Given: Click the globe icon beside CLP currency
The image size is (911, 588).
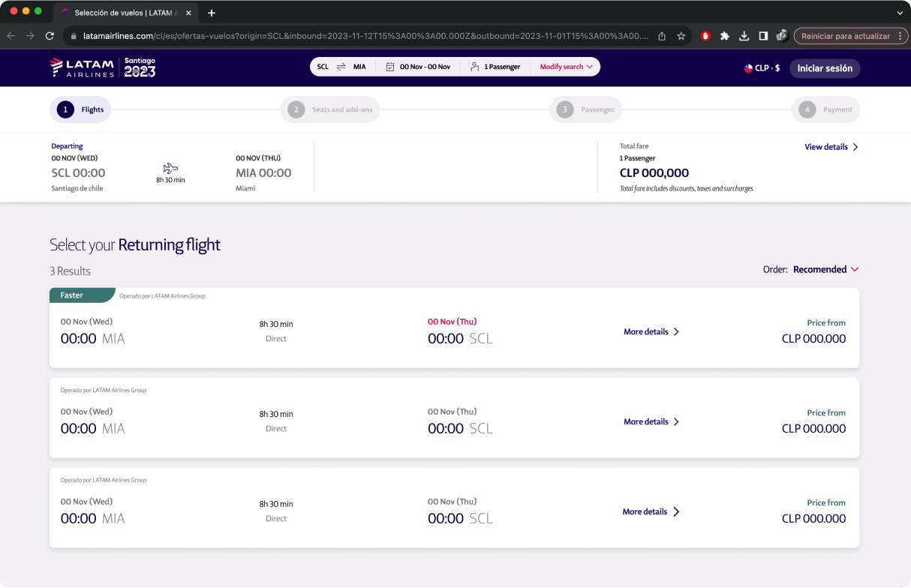Looking at the screenshot, I should [x=748, y=67].
